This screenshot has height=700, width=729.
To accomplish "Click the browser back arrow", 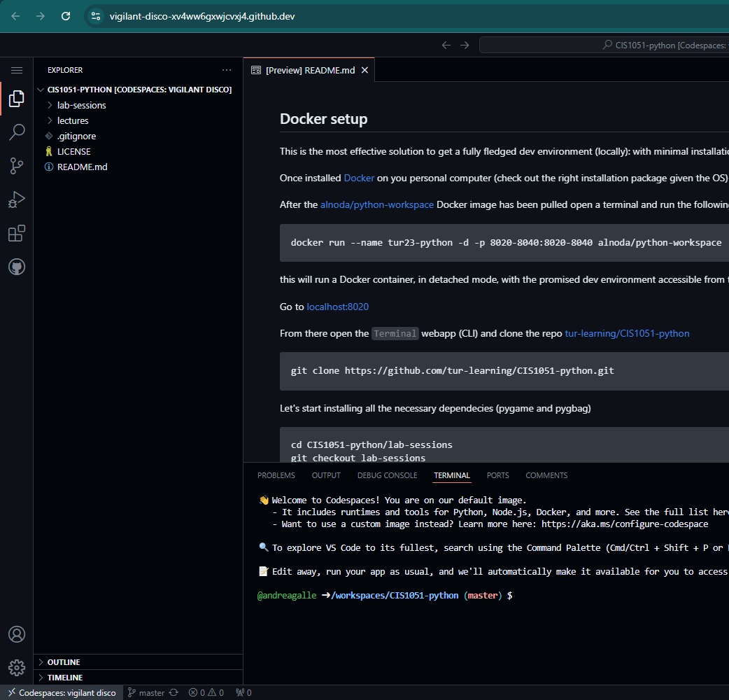I will 16,16.
